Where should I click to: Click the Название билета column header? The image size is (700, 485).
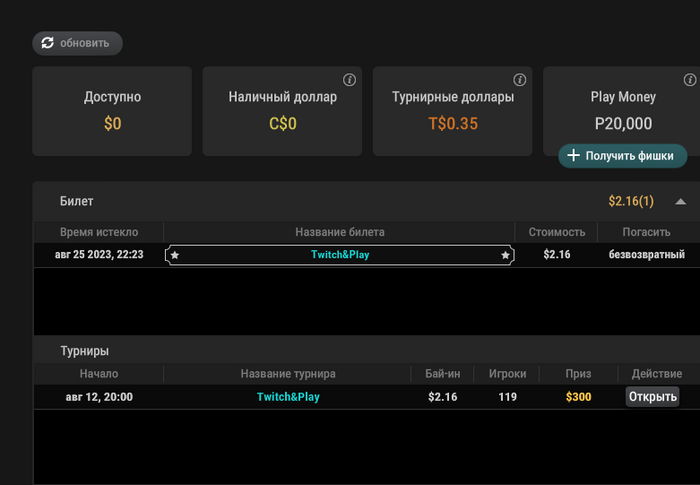click(340, 232)
